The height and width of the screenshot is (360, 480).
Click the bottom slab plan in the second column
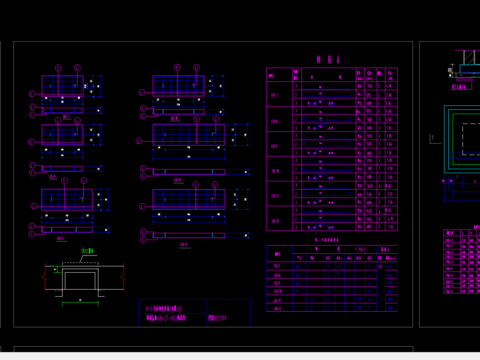tap(189, 199)
